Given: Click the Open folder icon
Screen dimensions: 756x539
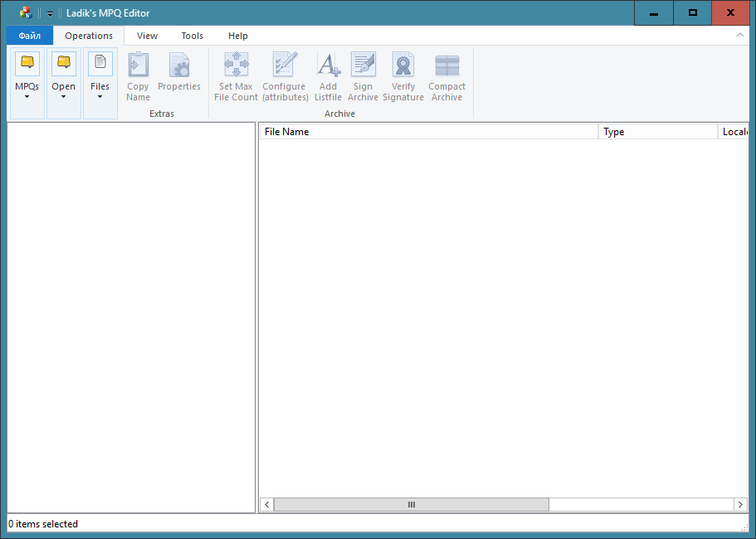Looking at the screenshot, I should pyautogui.click(x=63, y=64).
